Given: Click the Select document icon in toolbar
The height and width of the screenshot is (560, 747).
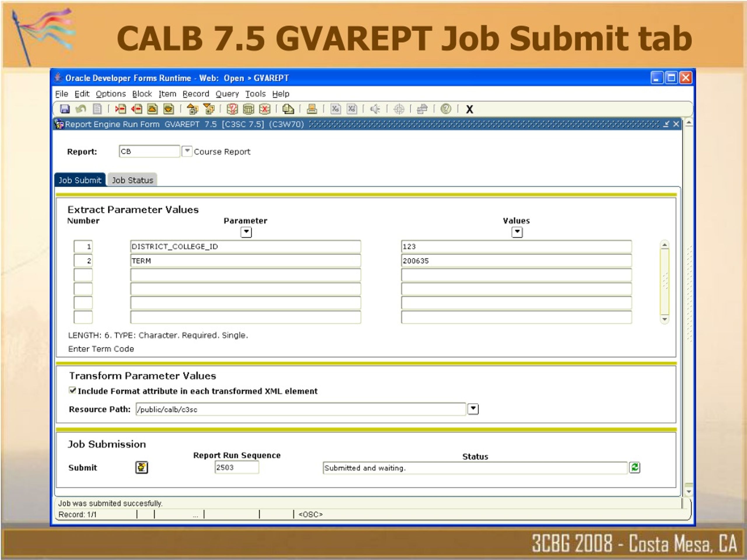Looking at the screenshot, I should 97,109.
